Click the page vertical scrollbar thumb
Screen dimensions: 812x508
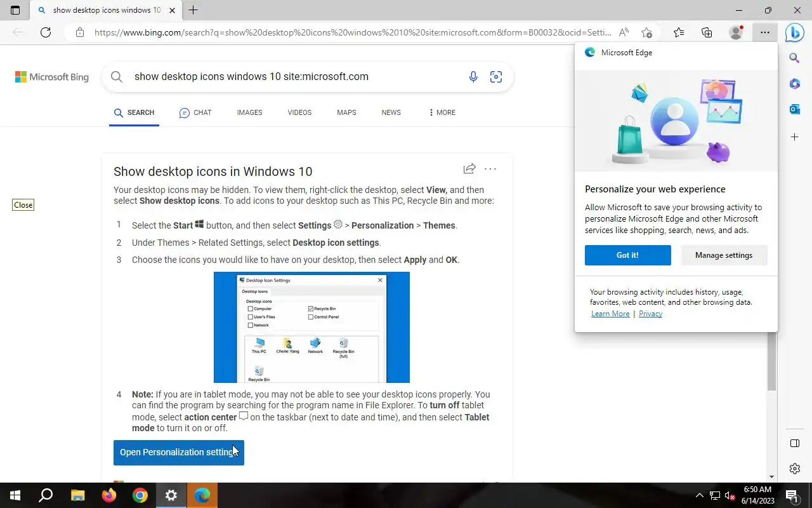click(x=772, y=361)
